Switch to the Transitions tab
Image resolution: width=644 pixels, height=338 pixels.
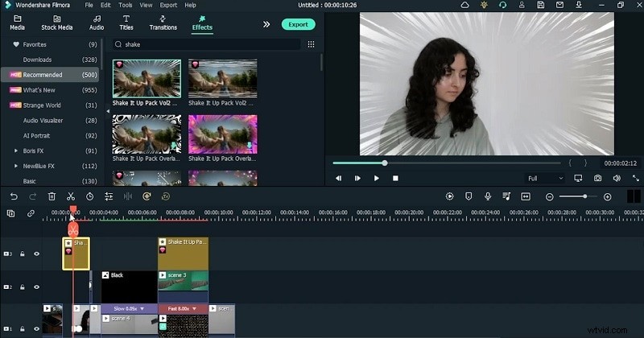click(x=163, y=23)
